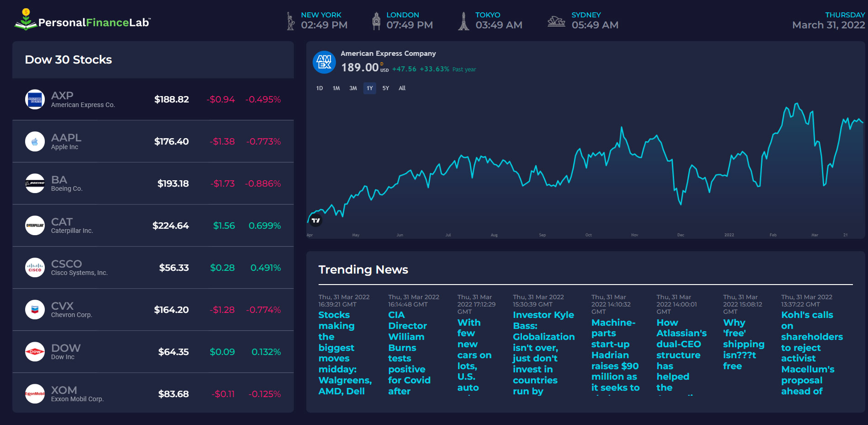This screenshot has height=425, width=868.
Task: Open the Why 'free' shipping article
Action: [x=744, y=344]
